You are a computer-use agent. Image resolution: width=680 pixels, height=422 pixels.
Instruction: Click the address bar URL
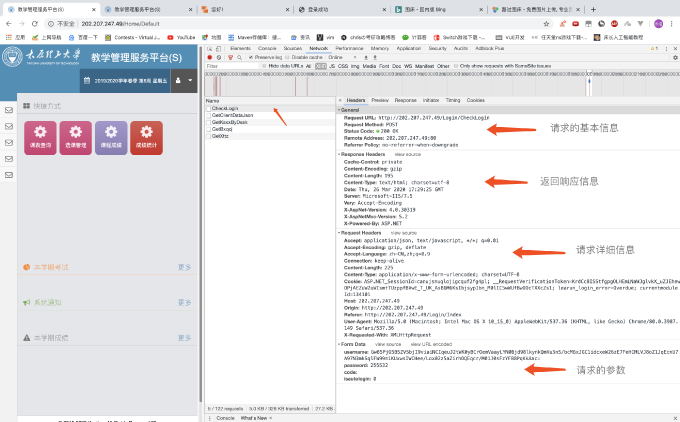[x=121, y=24]
